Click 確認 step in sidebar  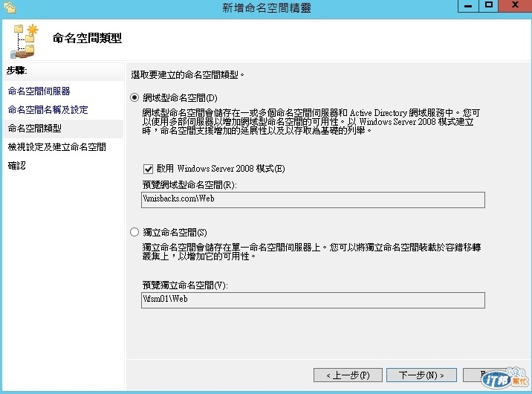(x=16, y=166)
